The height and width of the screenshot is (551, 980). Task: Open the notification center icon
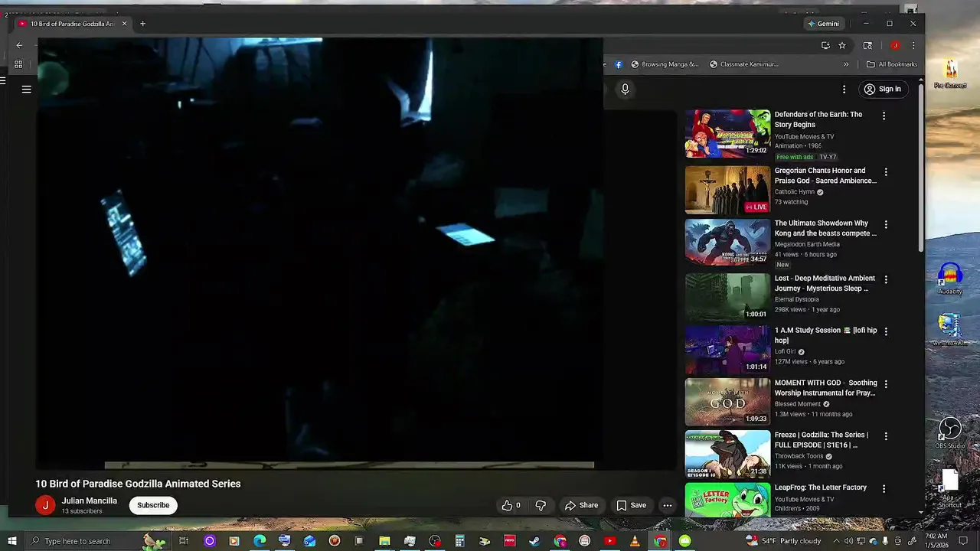click(964, 541)
